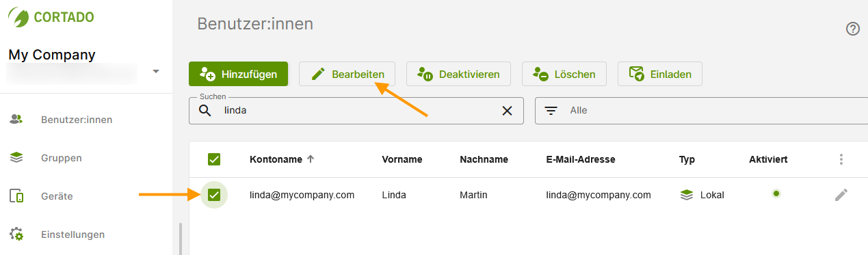Click the pencil edit icon in Linda's row
Screen dimensions: 868x255
pos(841,195)
